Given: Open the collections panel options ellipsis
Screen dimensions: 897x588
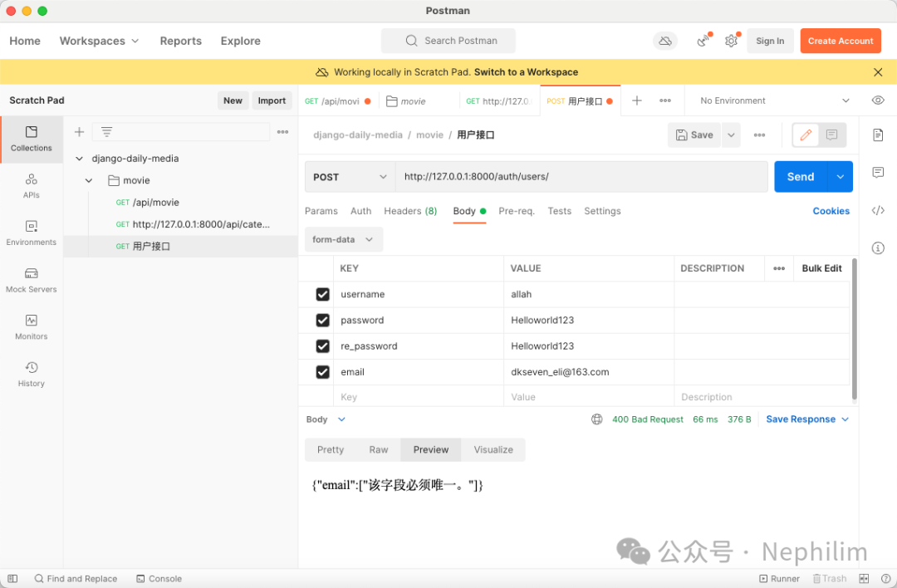Looking at the screenshot, I should point(282,132).
